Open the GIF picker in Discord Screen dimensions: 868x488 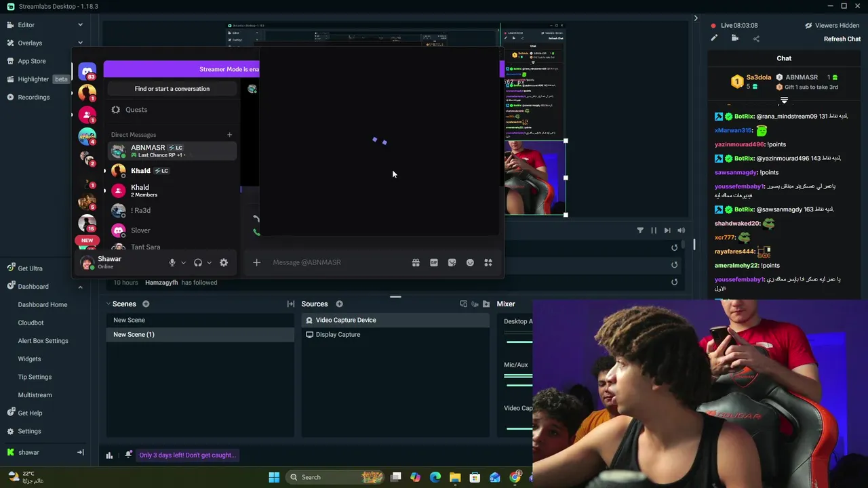434,262
